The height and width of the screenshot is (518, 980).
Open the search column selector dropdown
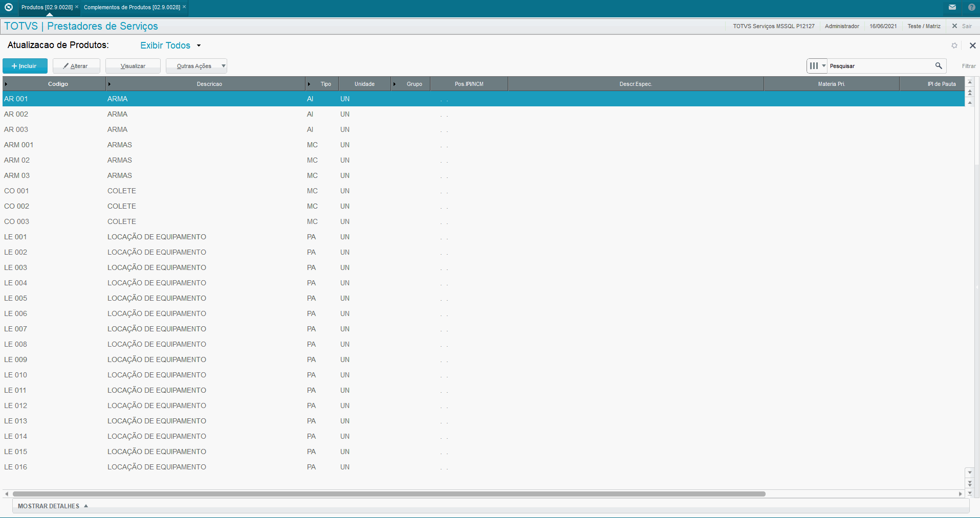[x=817, y=66]
